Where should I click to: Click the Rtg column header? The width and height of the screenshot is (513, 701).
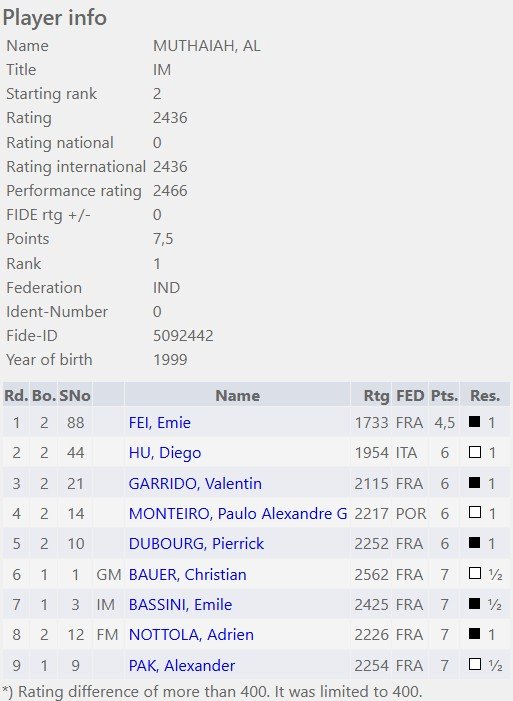coord(376,396)
